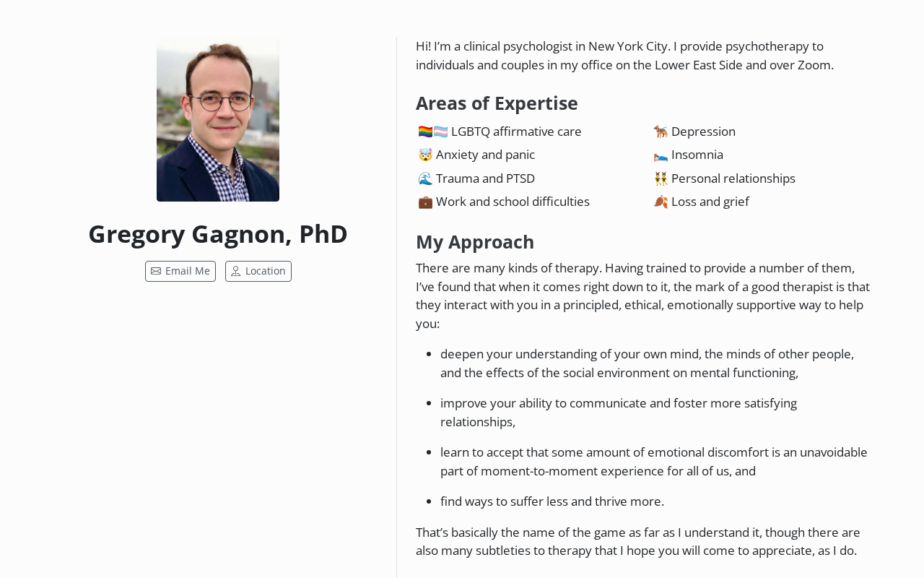Click the wave emoji beside Trauma
Screen dimensions: 924x578
(x=425, y=178)
